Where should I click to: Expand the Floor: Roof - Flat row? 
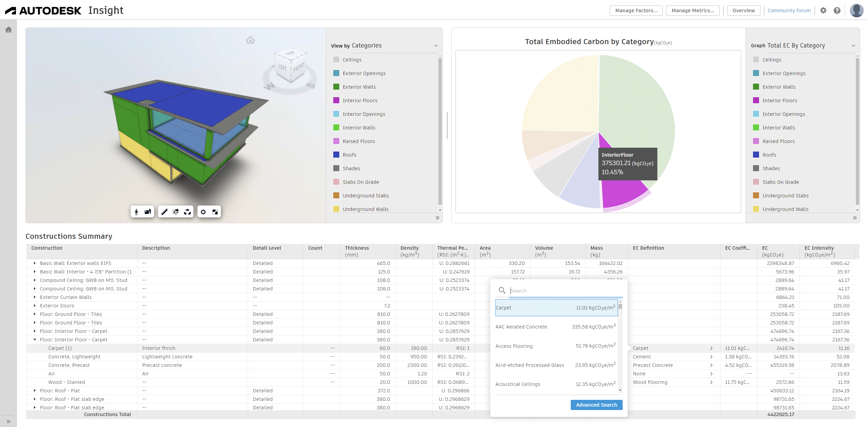pyautogui.click(x=35, y=390)
